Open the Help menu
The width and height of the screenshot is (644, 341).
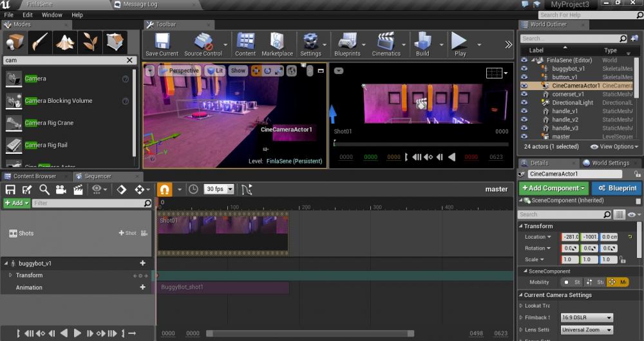pyautogui.click(x=77, y=15)
